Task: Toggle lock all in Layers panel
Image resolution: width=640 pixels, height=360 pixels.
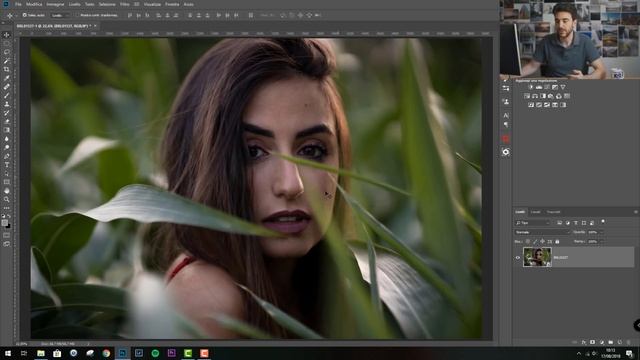Action: 557,242
